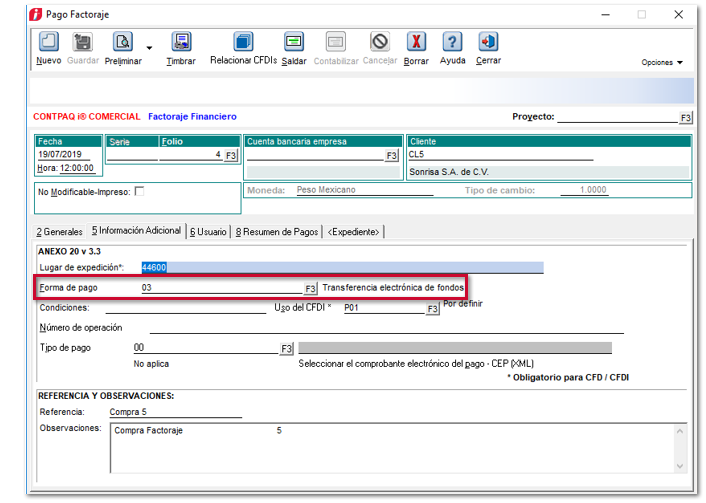Open Ayuda help icon
Viewport: 706px width, 503px height.
coord(452,42)
